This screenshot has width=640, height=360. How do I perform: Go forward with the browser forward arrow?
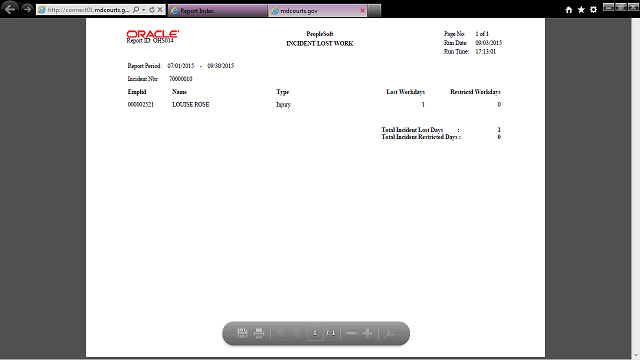point(27,9)
